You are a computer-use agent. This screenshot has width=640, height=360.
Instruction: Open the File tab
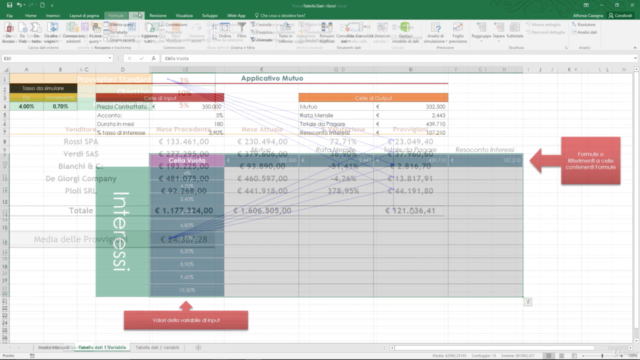click(x=10, y=16)
